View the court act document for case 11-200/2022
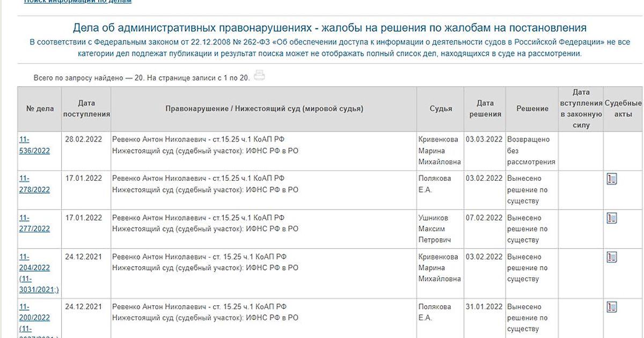The image size is (644, 338). point(611,307)
